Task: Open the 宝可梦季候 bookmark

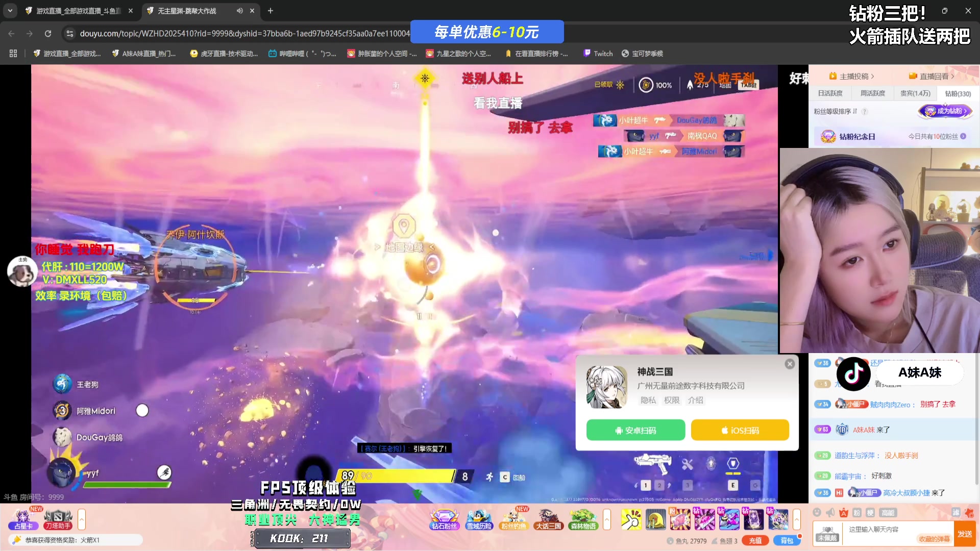Action: click(x=642, y=54)
